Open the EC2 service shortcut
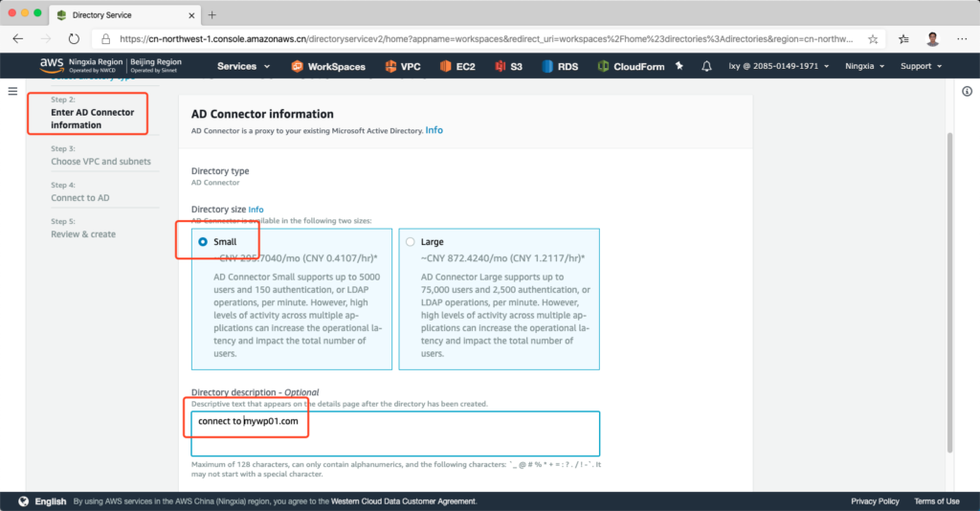 [x=458, y=66]
